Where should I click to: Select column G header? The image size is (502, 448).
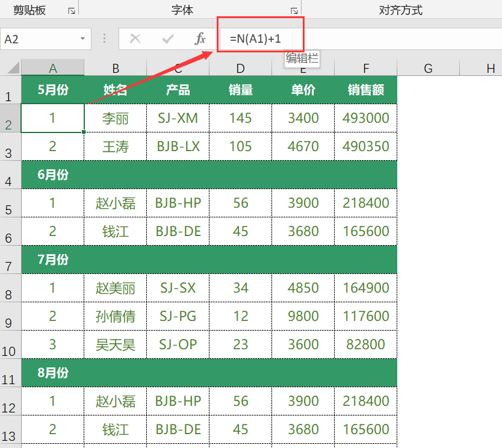pyautogui.click(x=429, y=68)
